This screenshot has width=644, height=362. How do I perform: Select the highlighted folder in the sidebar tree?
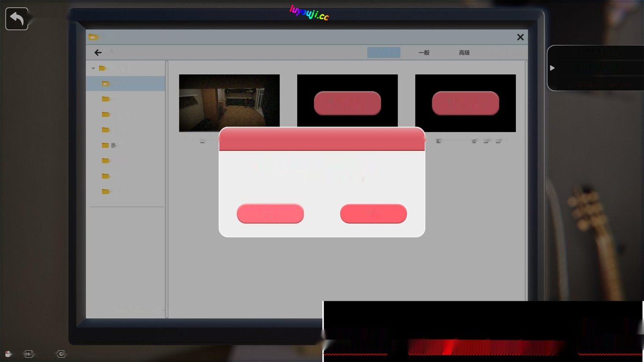coord(125,83)
